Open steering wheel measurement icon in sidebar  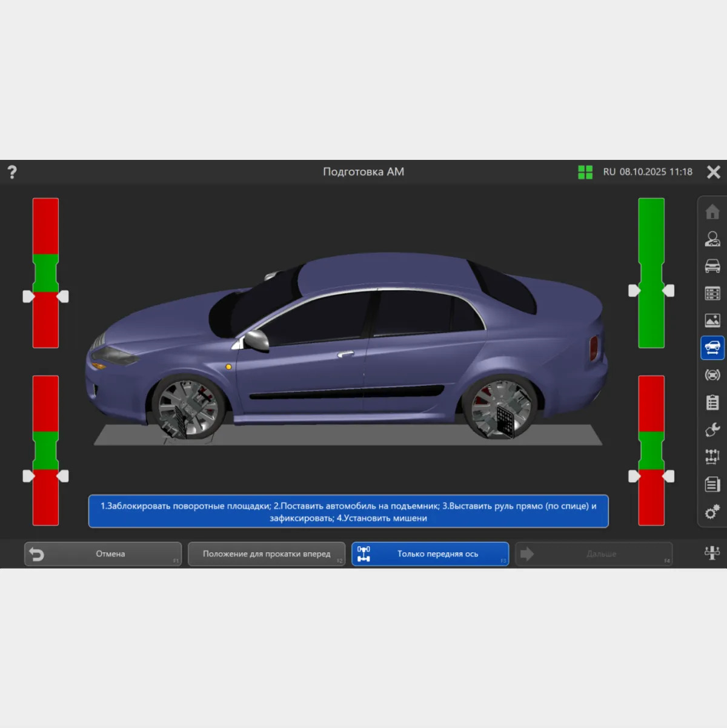tap(712, 375)
